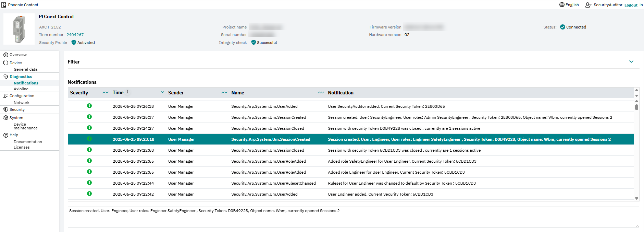Image resolution: width=644 pixels, height=232 pixels.
Task: Click the Notification column header
Action: 340,93
